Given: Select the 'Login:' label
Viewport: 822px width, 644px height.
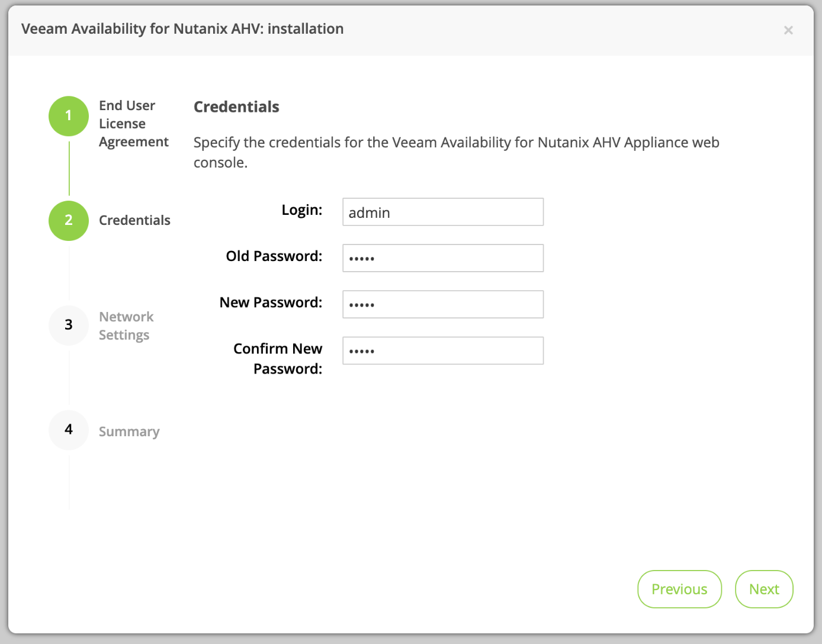Looking at the screenshot, I should pos(302,210).
